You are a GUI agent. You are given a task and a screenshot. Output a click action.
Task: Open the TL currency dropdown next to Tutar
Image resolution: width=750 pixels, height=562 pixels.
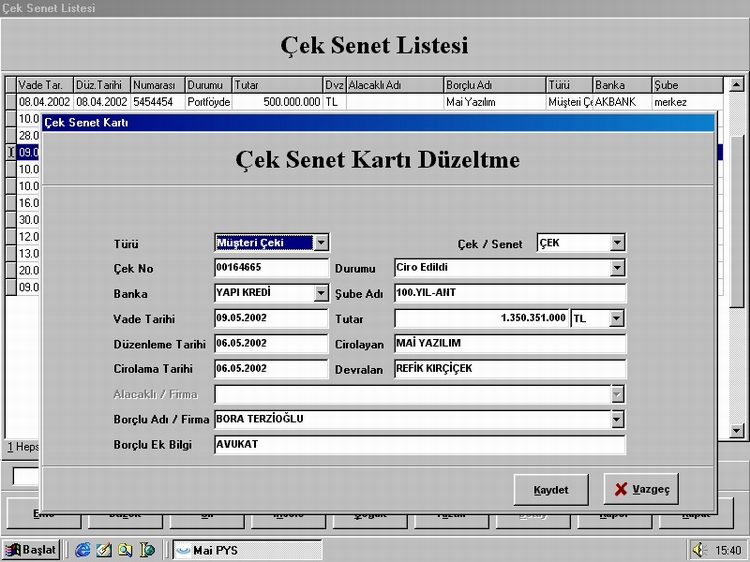(616, 318)
